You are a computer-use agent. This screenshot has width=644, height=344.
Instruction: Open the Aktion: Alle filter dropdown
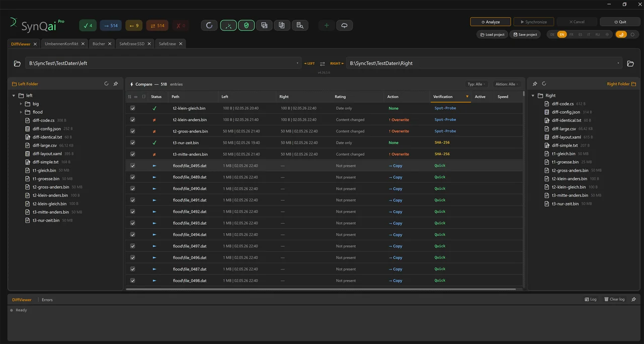pyautogui.click(x=507, y=84)
